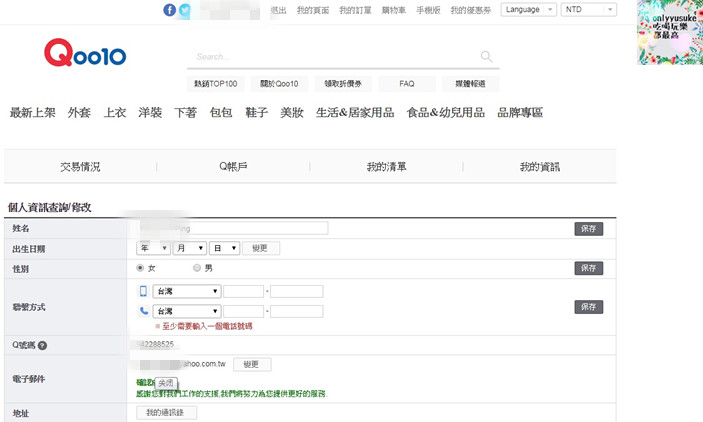
Task: Click the 我的優惠券 top link
Action: (x=471, y=10)
